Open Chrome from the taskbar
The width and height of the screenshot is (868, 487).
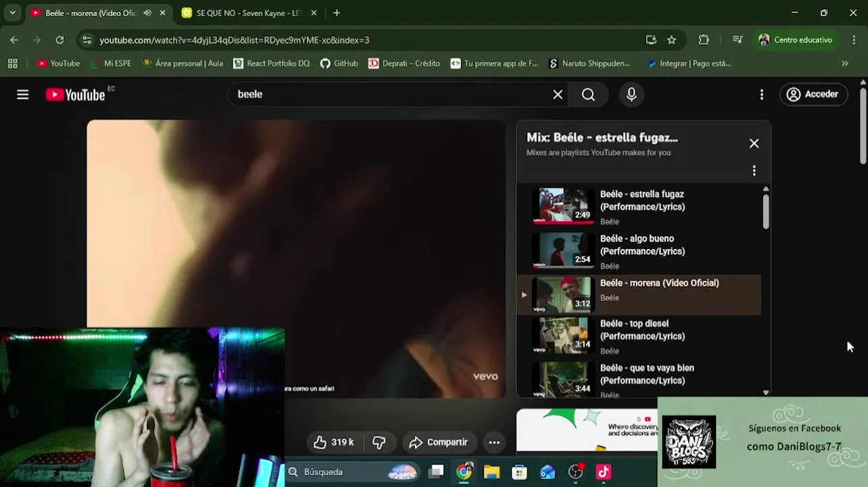pyautogui.click(x=464, y=472)
